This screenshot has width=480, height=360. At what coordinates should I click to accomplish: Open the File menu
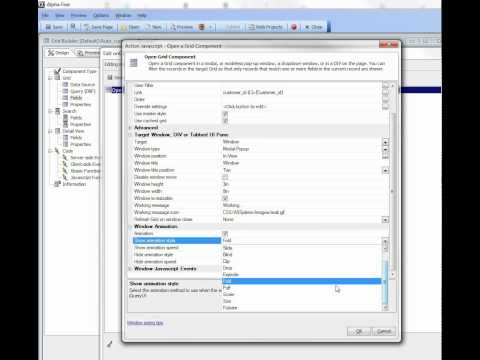coord(45,15)
